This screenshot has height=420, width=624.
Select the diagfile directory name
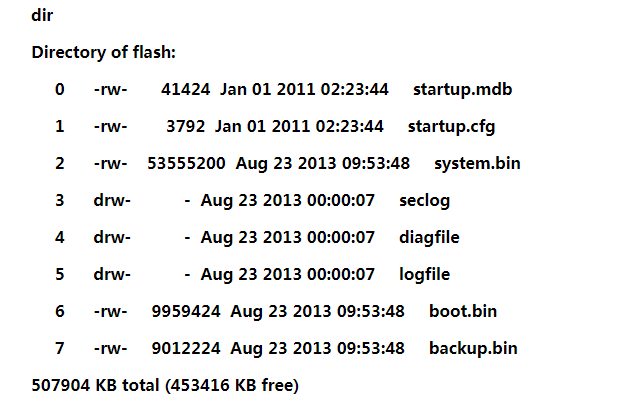coord(430,238)
